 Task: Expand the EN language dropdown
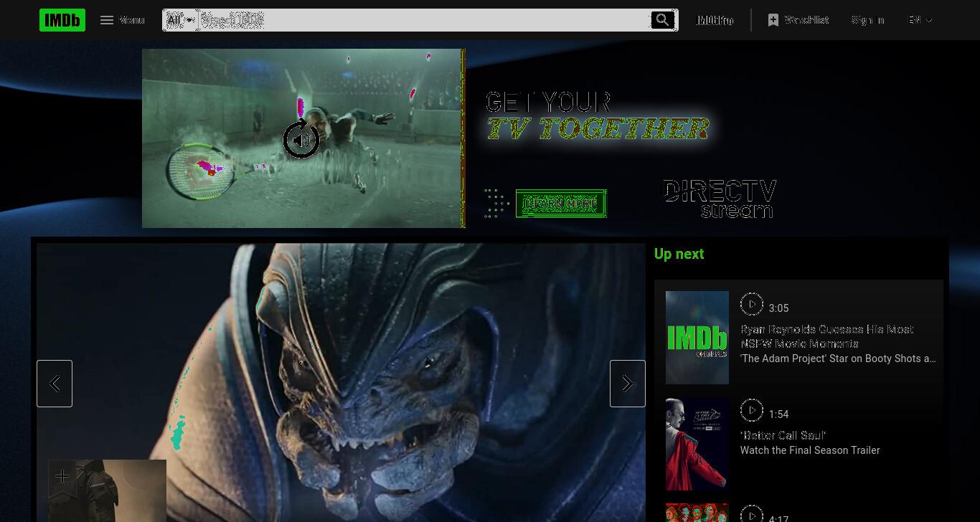(920, 20)
